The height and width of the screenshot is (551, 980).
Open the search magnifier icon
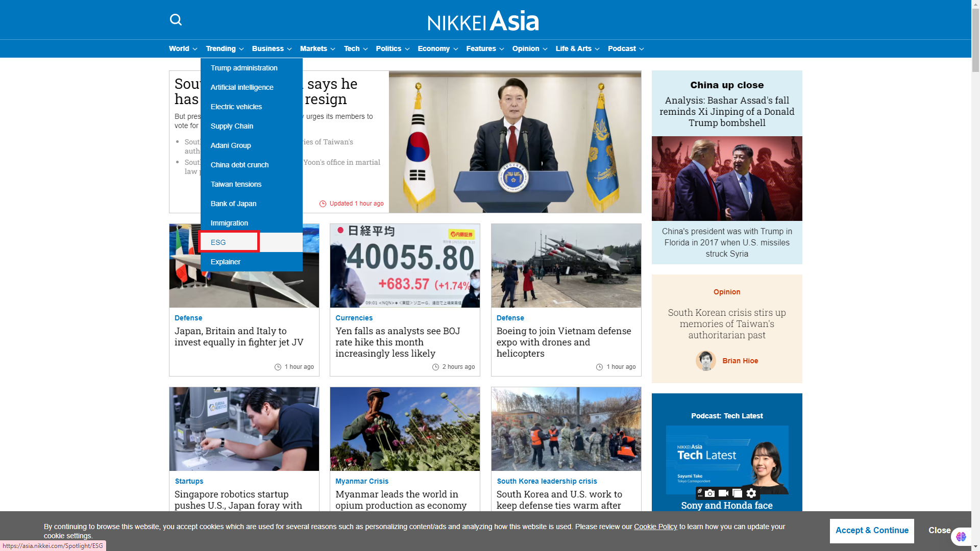[176, 20]
